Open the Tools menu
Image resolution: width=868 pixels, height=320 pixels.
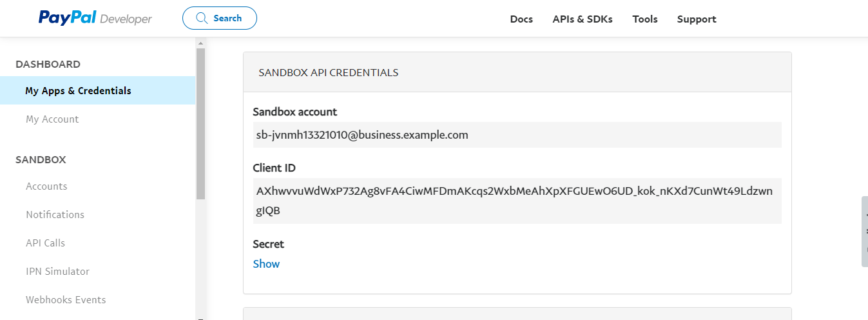644,19
